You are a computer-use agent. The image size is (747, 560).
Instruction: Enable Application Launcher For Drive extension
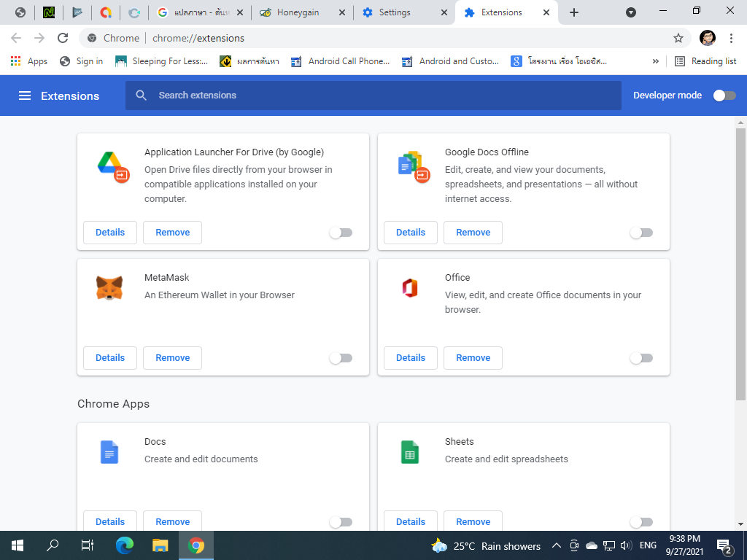tap(341, 233)
